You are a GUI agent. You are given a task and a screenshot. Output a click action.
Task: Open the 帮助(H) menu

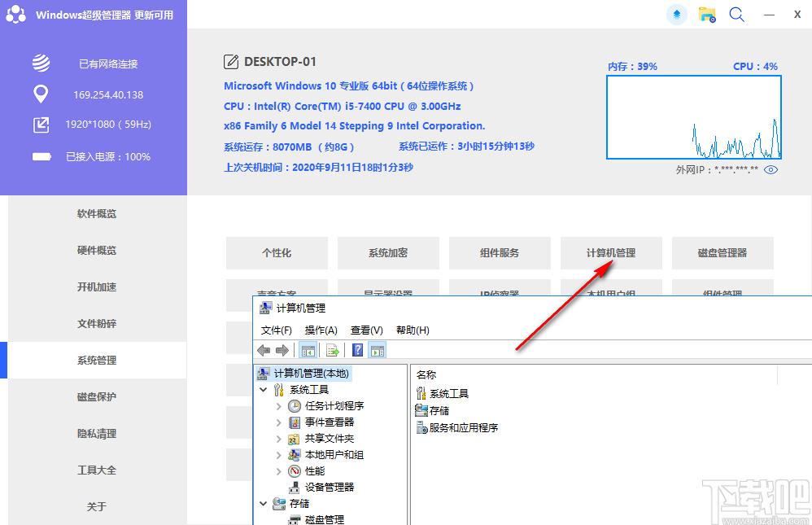point(413,330)
